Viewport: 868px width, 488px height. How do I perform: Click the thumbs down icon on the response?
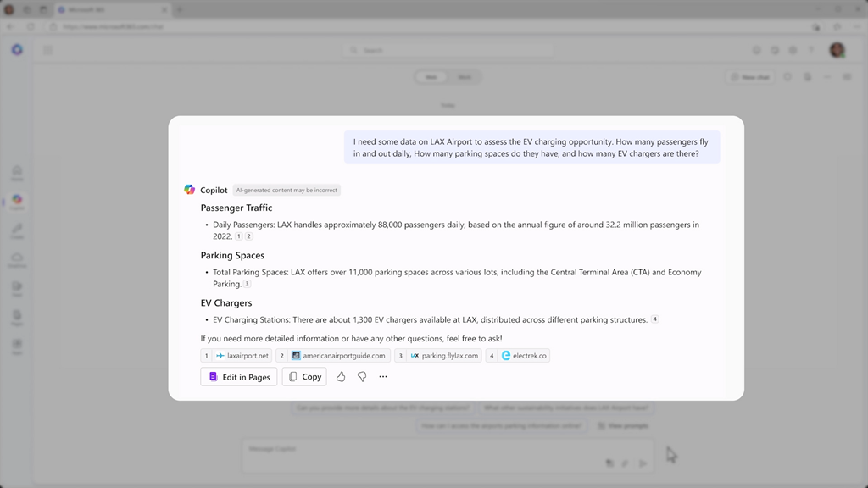[x=361, y=377]
